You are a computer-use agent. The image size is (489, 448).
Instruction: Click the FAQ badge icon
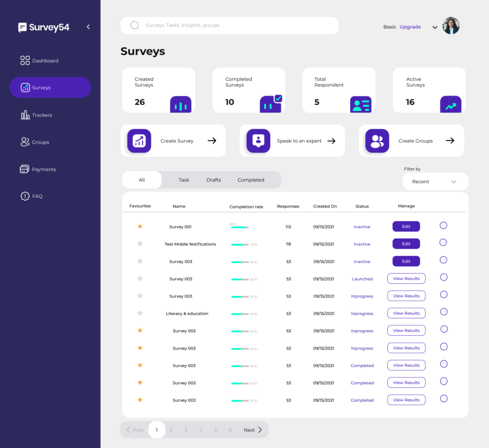(25, 196)
